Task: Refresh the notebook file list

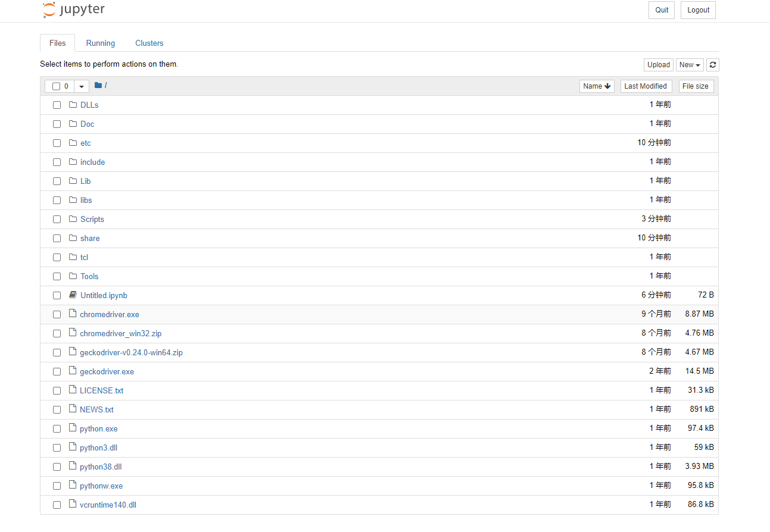Action: point(713,65)
